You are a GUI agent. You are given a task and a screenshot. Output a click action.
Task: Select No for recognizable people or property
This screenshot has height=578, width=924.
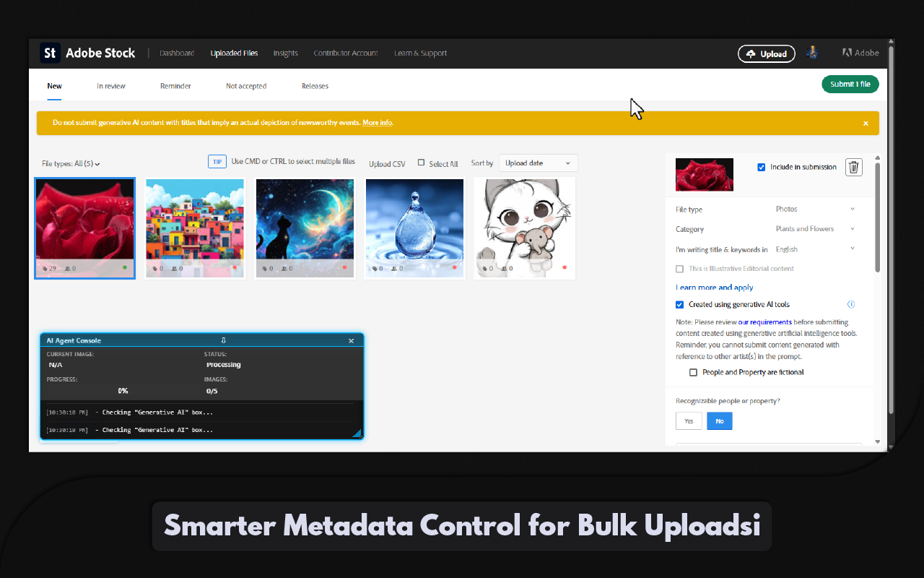coord(720,421)
